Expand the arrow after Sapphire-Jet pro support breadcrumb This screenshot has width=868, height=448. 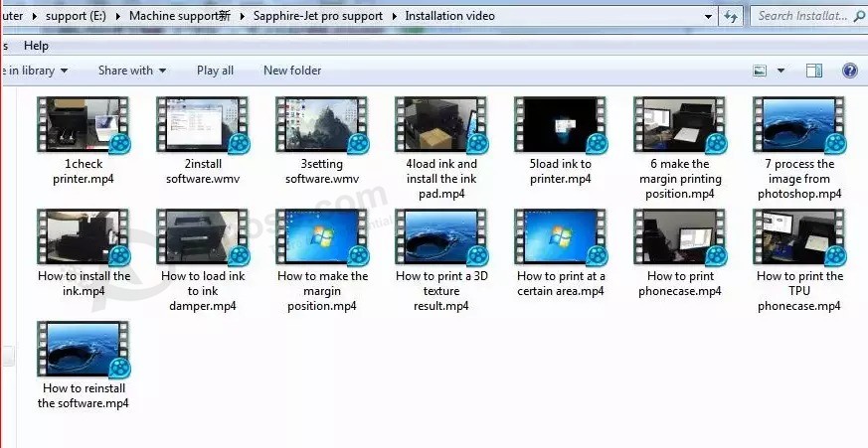point(394,16)
